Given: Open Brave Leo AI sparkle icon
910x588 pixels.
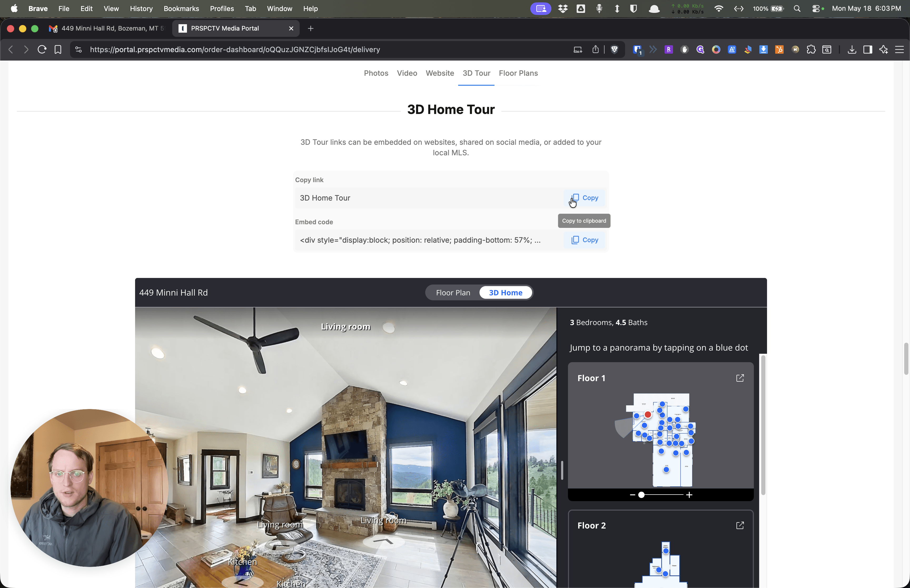Looking at the screenshot, I should (x=883, y=49).
